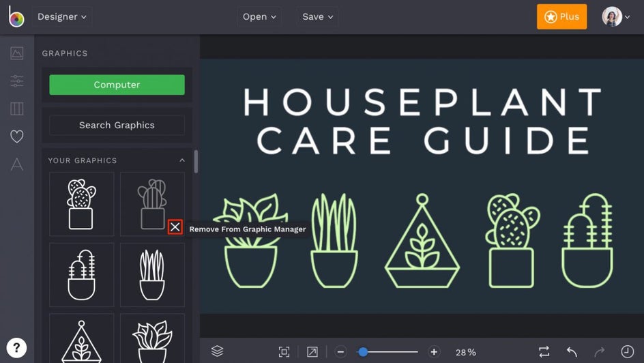This screenshot has height=363, width=644.
Task: Open the history clock icon
Action: point(627,351)
